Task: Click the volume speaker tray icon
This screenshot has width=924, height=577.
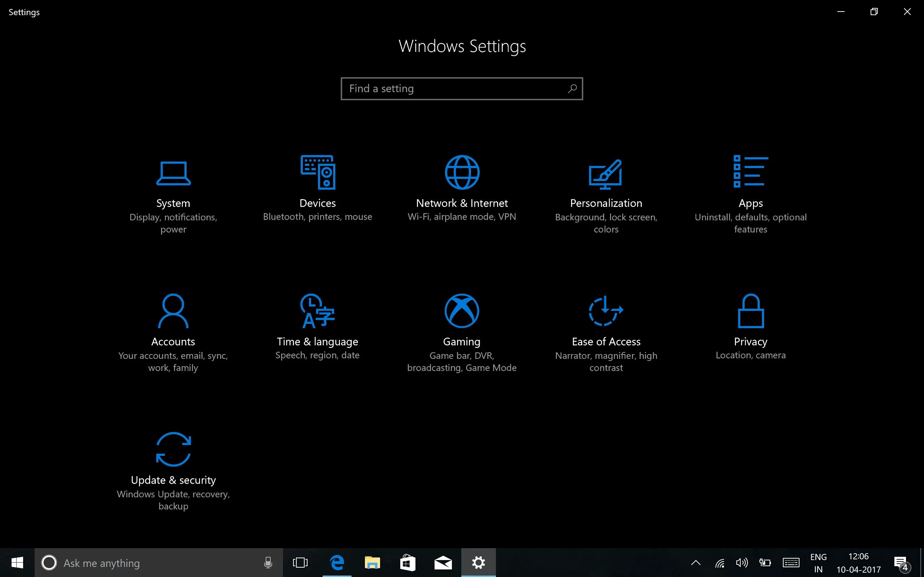Action: pos(741,563)
